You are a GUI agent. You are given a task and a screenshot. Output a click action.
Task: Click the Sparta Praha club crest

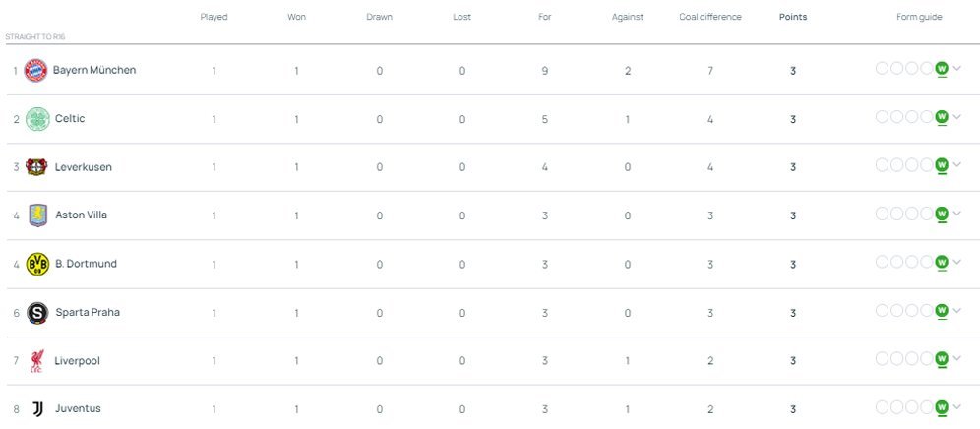(37, 312)
